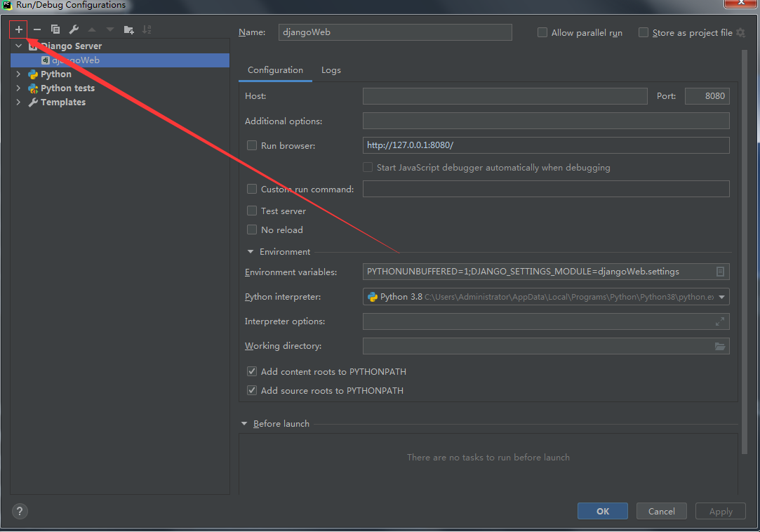This screenshot has width=760, height=532.
Task: Click the Name input field
Action: 395,32
